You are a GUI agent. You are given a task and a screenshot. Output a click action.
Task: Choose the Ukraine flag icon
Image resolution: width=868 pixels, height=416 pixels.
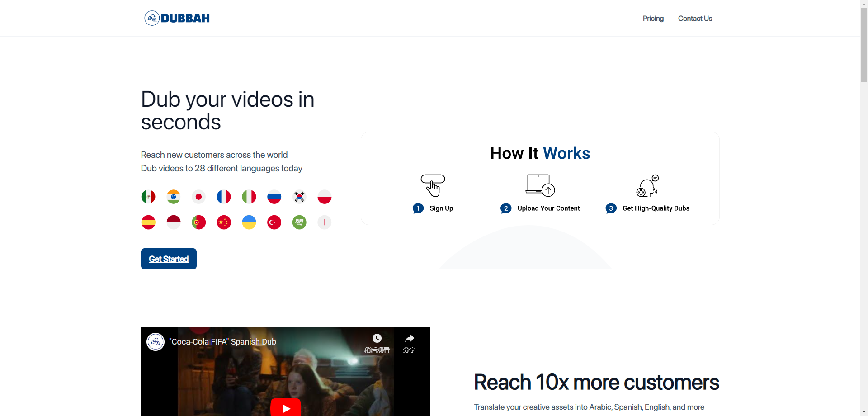click(249, 222)
